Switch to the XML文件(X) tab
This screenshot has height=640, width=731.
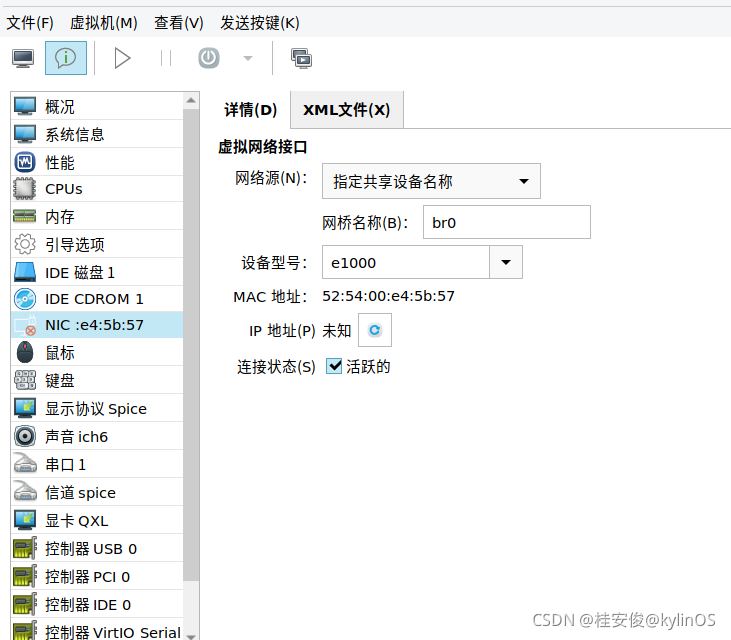[x=346, y=110]
